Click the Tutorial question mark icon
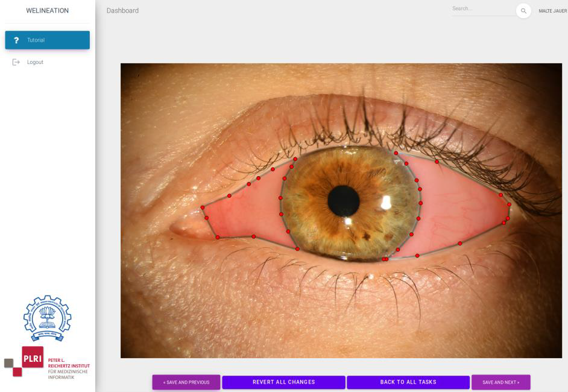The height and width of the screenshot is (392, 568). pyautogui.click(x=16, y=40)
